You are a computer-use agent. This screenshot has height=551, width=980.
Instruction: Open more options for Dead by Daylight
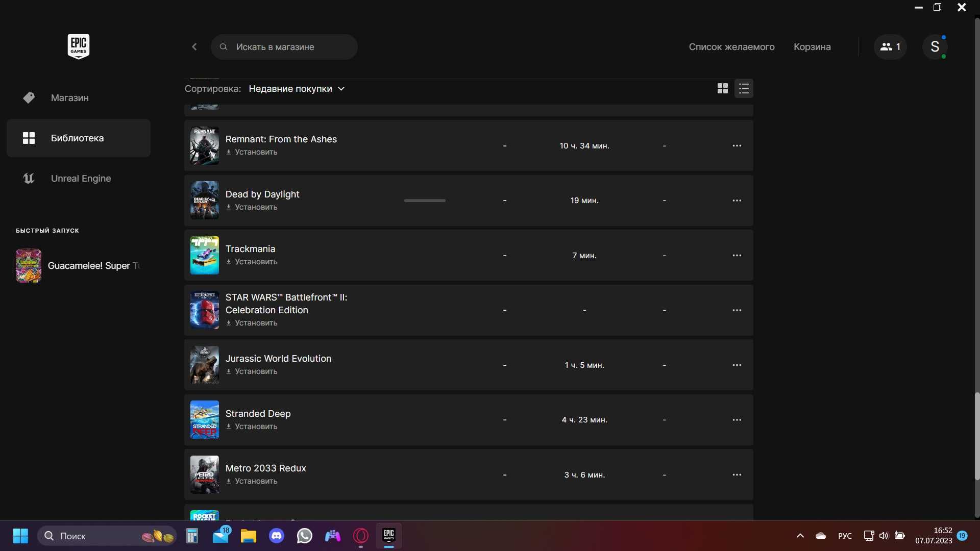click(x=737, y=201)
